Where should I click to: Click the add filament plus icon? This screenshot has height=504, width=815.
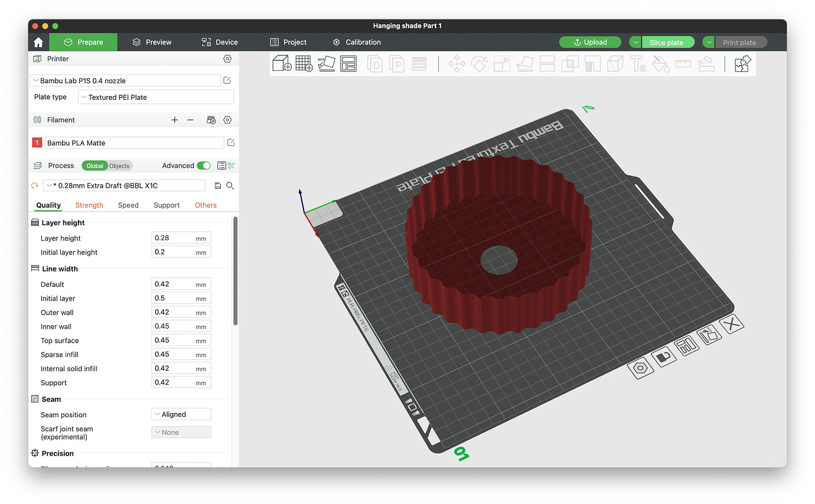point(175,120)
